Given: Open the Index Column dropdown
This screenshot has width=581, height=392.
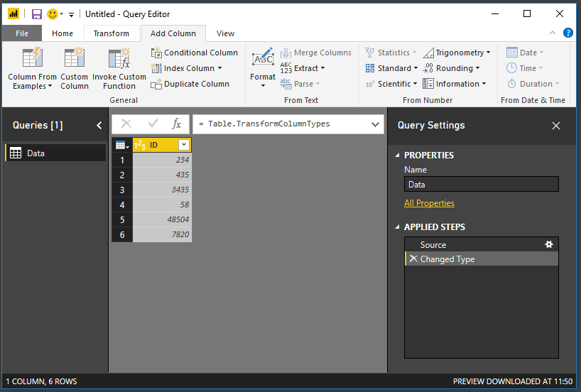Looking at the screenshot, I should (219, 68).
